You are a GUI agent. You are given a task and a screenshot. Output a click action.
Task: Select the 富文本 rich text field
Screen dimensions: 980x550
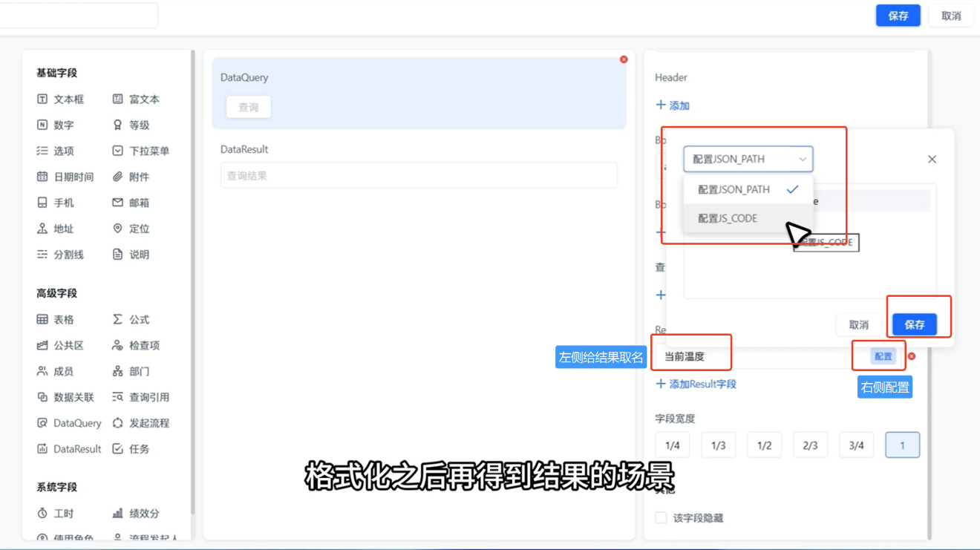point(136,99)
